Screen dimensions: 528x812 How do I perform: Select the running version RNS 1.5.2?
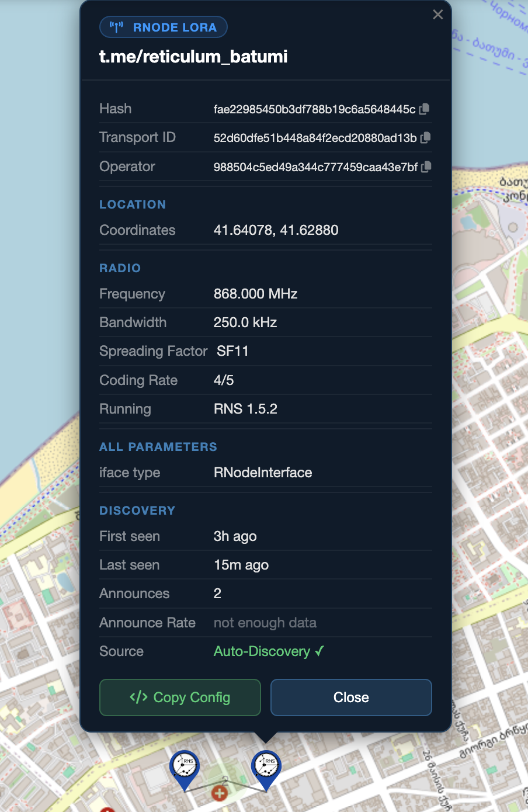(x=245, y=409)
